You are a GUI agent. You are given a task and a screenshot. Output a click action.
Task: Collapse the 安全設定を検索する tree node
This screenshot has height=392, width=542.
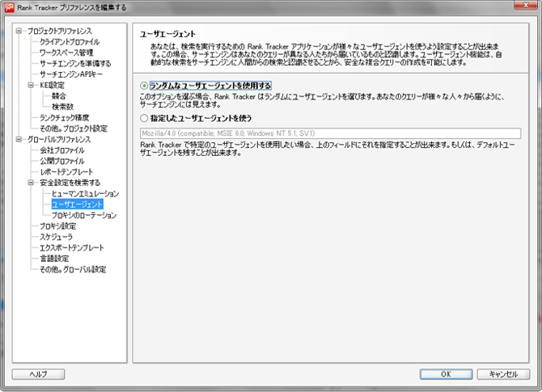pos(31,183)
